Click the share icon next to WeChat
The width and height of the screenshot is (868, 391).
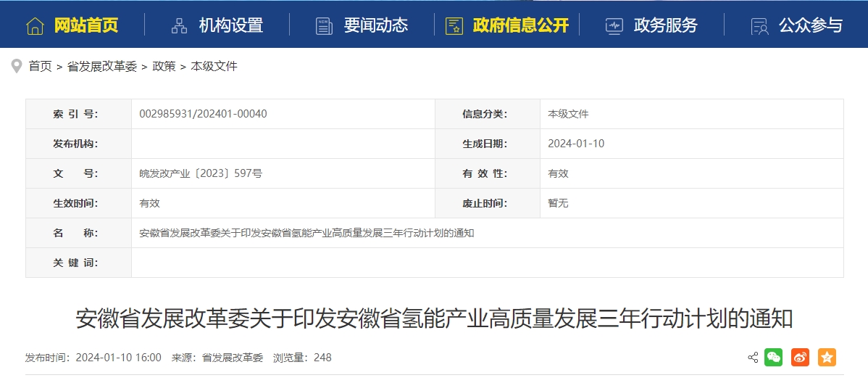pos(752,357)
